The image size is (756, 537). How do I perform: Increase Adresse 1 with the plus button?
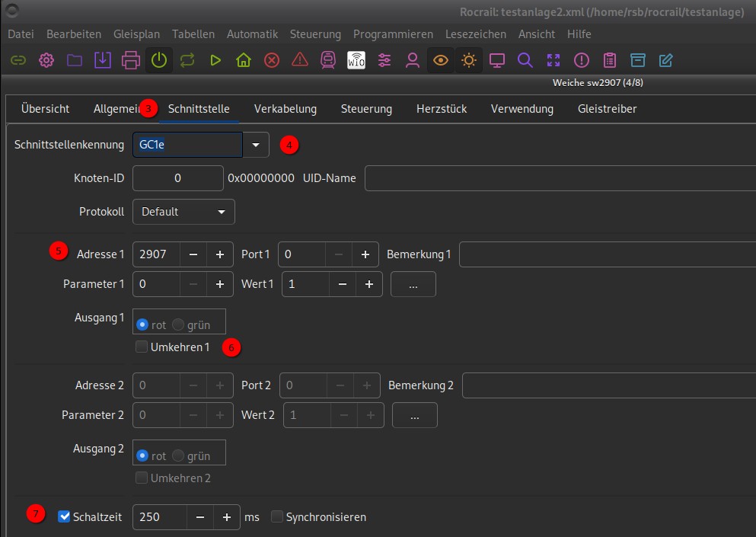[219, 254]
